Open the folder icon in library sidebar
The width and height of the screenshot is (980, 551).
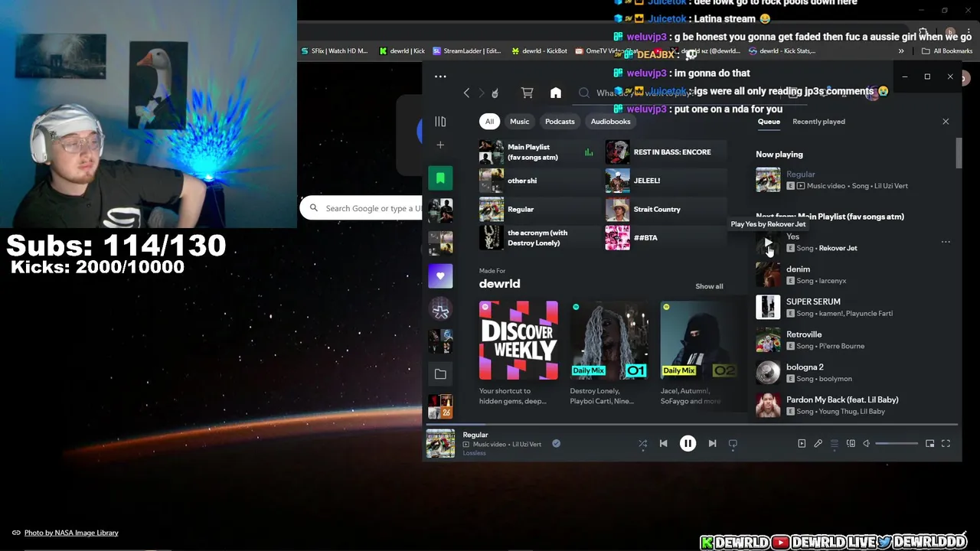(440, 374)
